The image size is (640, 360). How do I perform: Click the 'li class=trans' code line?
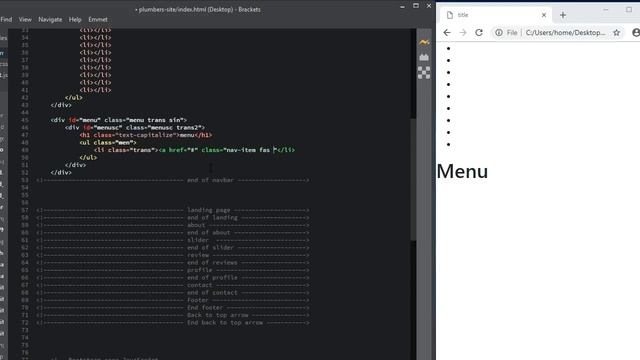tap(194, 150)
